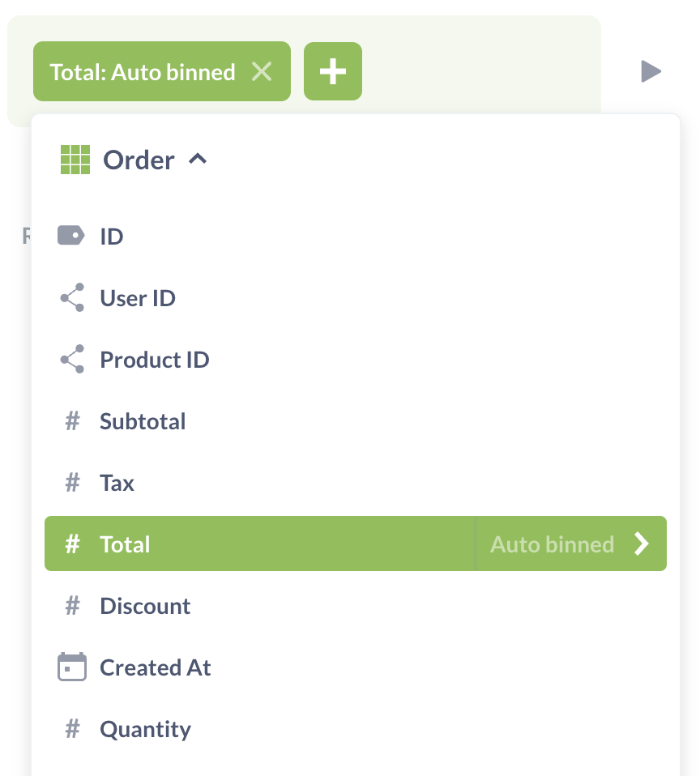Expand binning chevron on Total row
Viewport: 700px width, 776px height.
(x=642, y=544)
